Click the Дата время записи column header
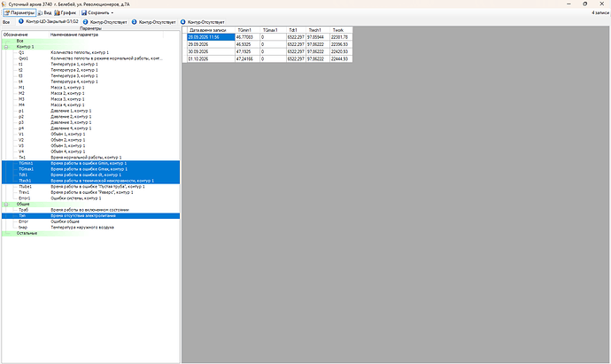Screen dimensions: 611x364 (211, 30)
